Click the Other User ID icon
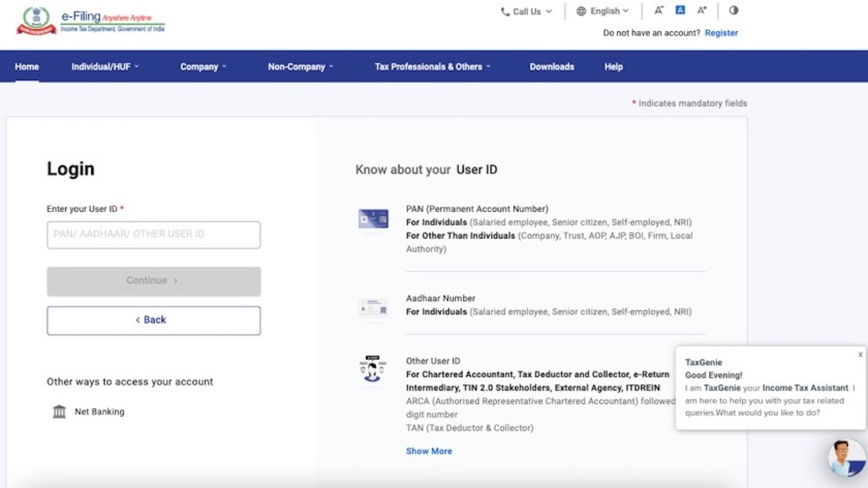The image size is (868, 488). click(373, 370)
